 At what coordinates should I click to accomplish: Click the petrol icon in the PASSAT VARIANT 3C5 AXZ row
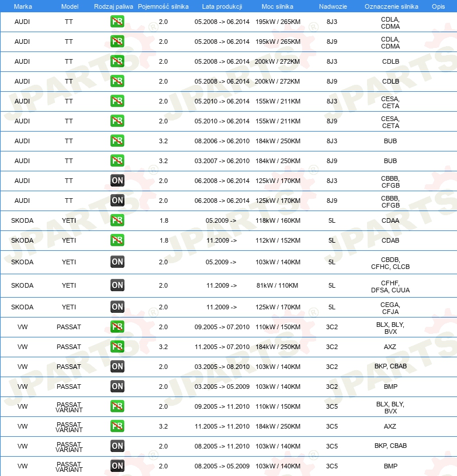click(x=117, y=426)
